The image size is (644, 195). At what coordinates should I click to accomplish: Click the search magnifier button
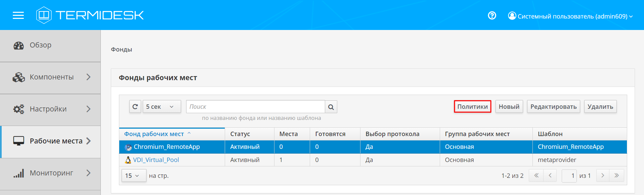coord(331,107)
